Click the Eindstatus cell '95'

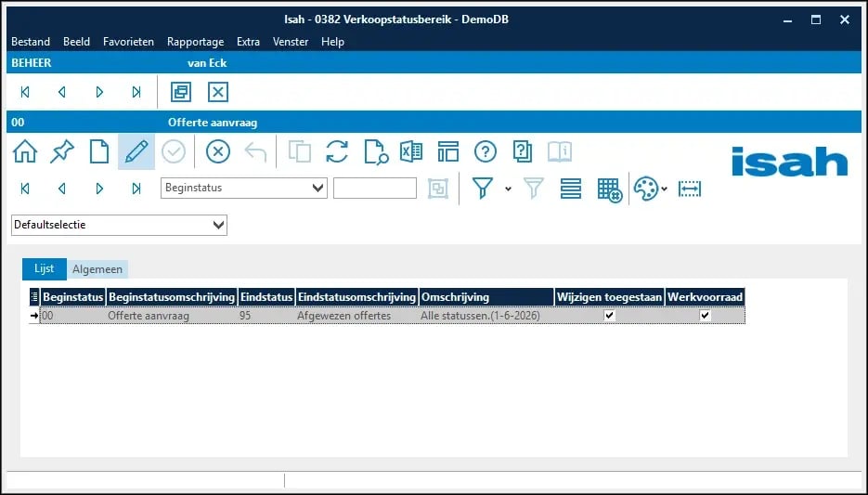tap(266, 316)
